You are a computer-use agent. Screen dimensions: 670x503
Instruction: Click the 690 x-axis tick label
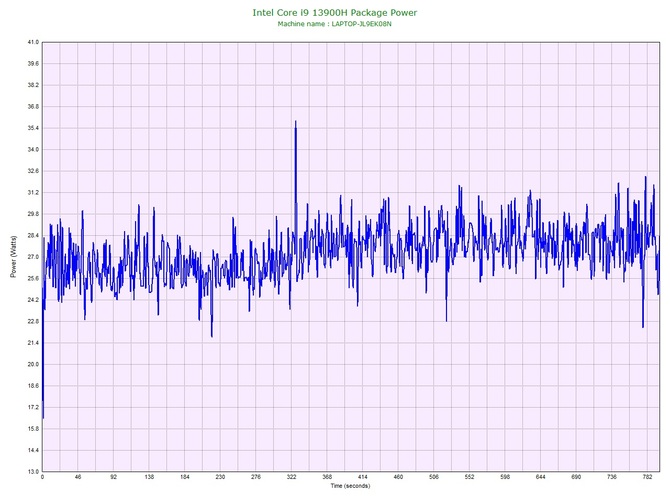[x=576, y=477]
